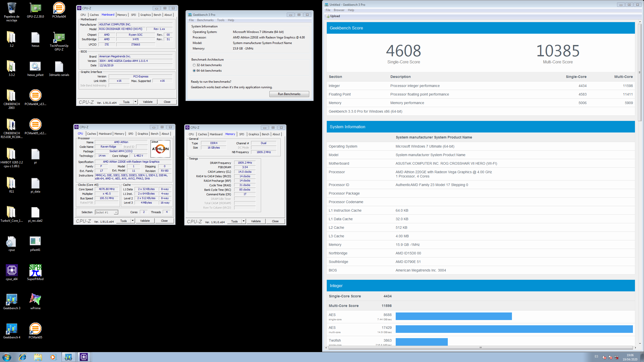Image resolution: width=644 pixels, height=362 pixels.
Task: Click Close in the CPU tab CPU-Z window
Action: click(164, 221)
